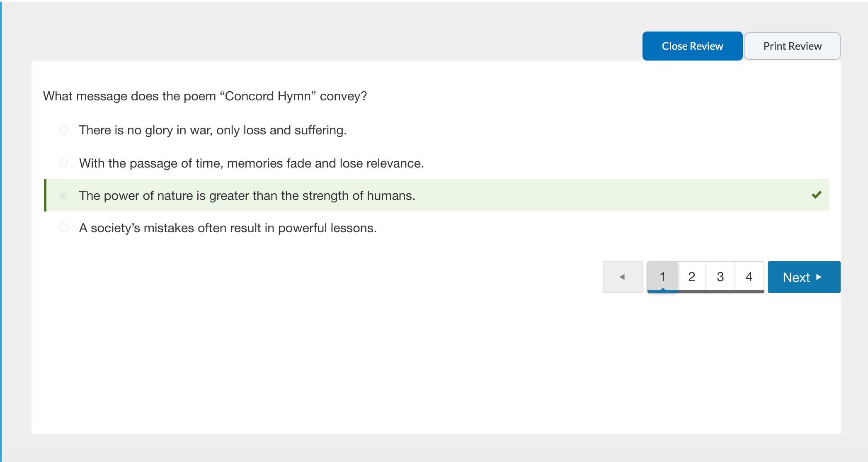Jump to question page 4
Viewport: 868px width, 462px height.
(x=749, y=277)
